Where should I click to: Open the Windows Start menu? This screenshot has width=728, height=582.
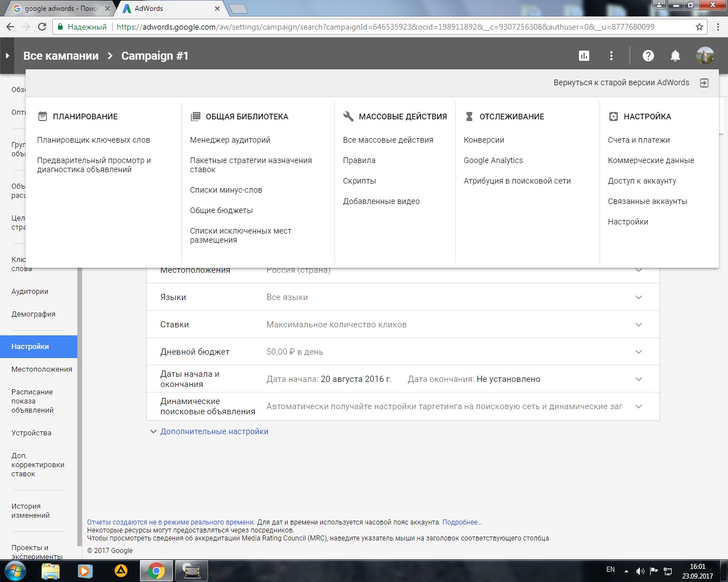click(15, 571)
